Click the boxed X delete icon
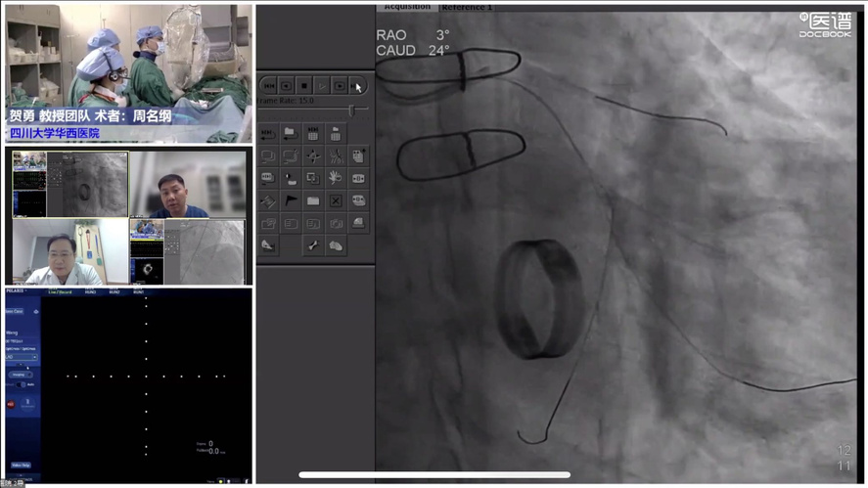This screenshot has height=488, width=868. [336, 200]
